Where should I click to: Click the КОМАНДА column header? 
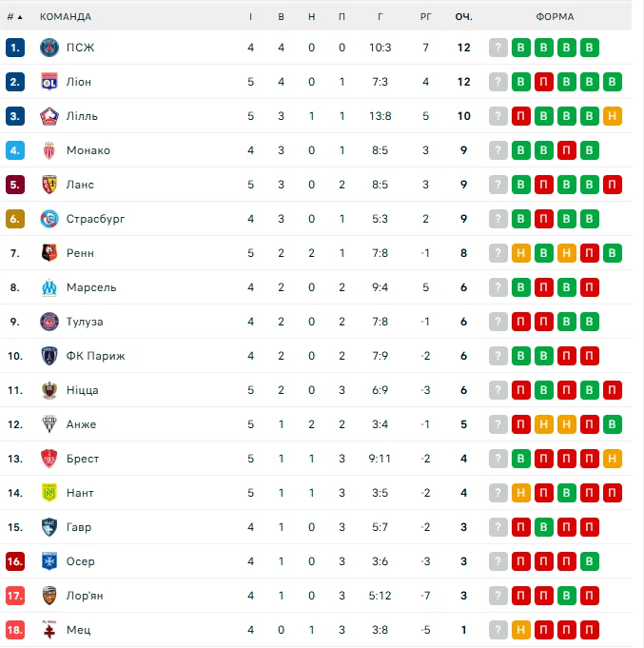point(66,17)
